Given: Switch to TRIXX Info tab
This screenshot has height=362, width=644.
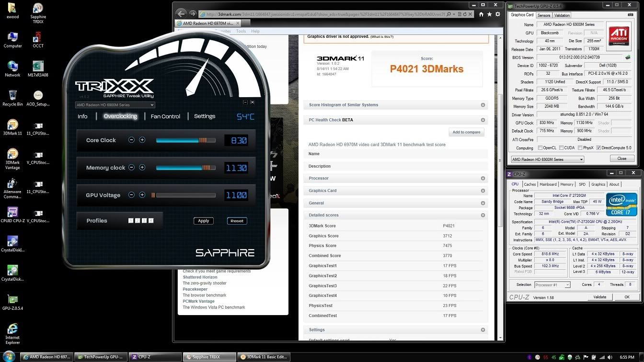Looking at the screenshot, I should (82, 116).
